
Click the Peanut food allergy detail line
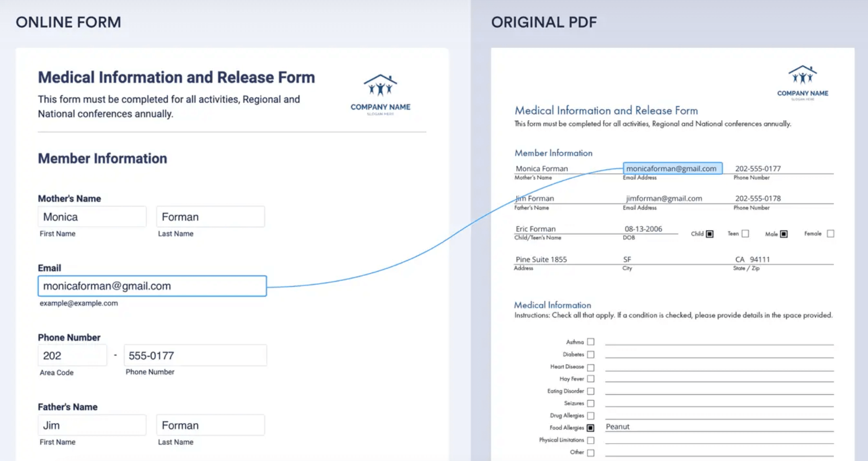tap(719, 427)
